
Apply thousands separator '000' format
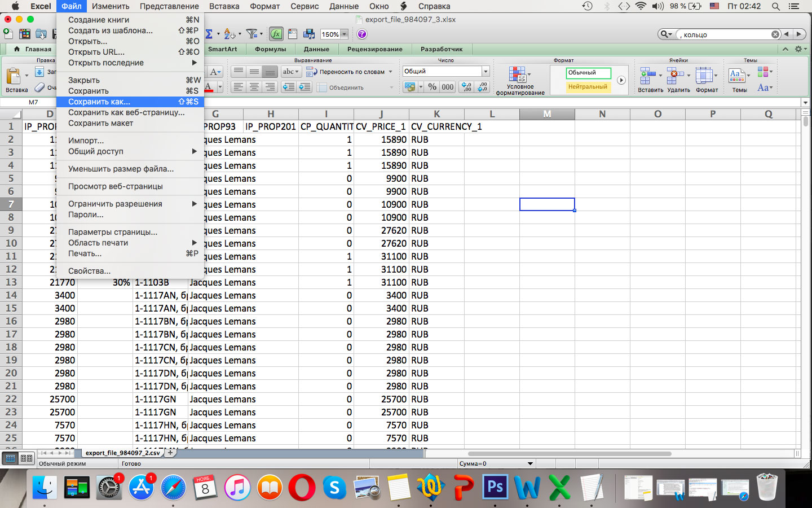coord(448,87)
